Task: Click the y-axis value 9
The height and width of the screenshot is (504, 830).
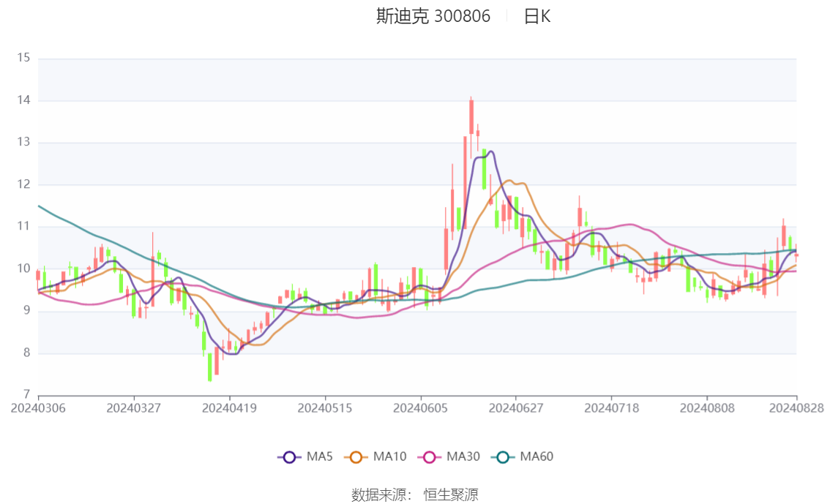Action: (x=26, y=311)
